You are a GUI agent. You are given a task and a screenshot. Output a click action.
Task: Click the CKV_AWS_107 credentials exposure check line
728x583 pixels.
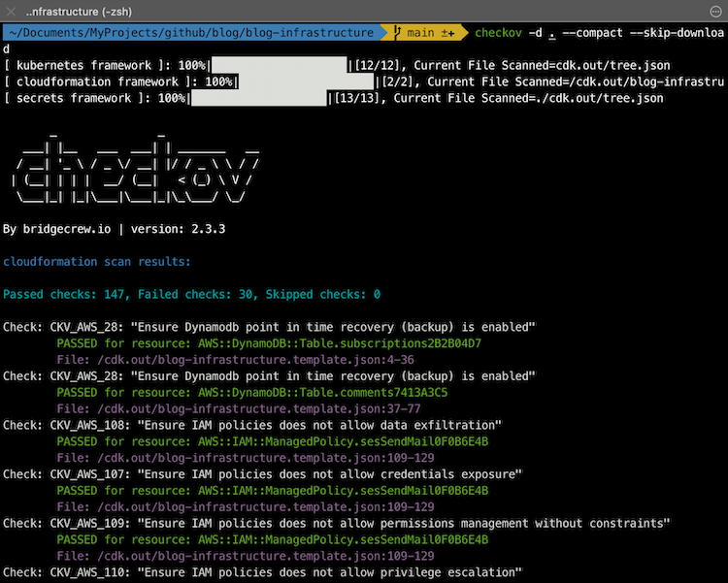point(262,474)
